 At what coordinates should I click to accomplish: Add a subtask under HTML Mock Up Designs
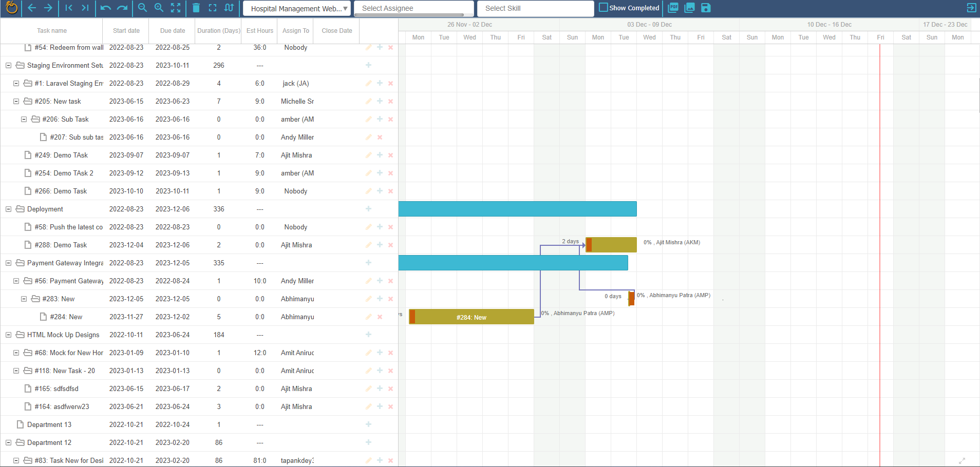point(368,335)
